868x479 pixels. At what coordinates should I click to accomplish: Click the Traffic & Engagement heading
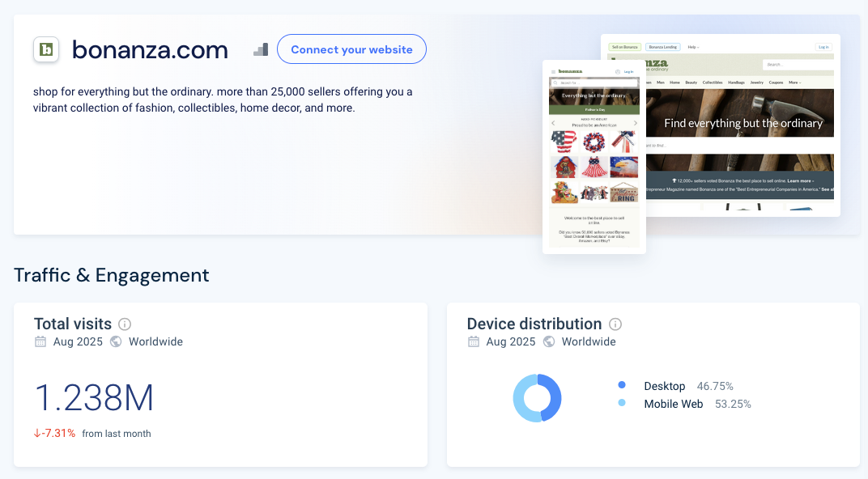(111, 275)
